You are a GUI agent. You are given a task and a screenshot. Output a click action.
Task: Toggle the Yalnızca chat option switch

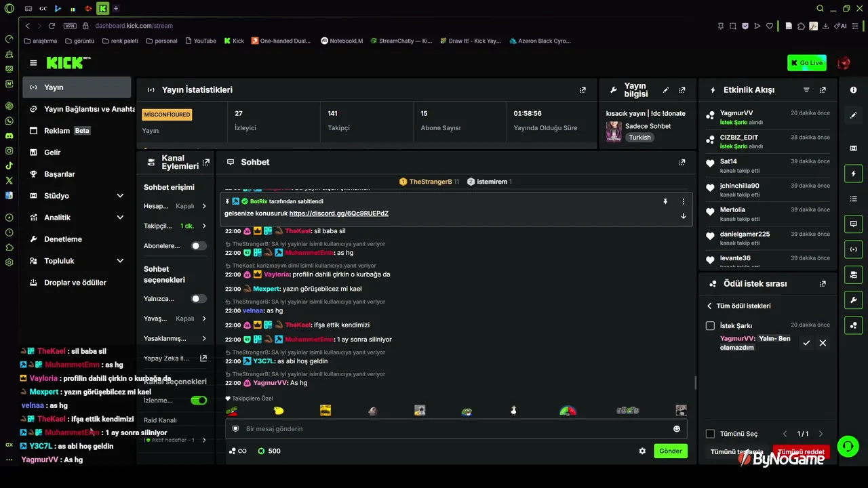click(x=199, y=299)
